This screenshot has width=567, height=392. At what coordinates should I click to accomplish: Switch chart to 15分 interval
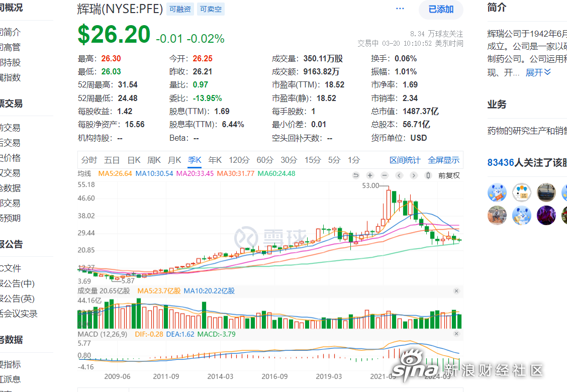click(313, 160)
